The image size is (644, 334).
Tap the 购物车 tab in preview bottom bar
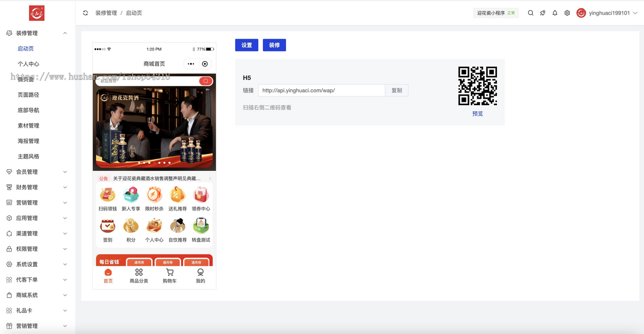coord(170,276)
